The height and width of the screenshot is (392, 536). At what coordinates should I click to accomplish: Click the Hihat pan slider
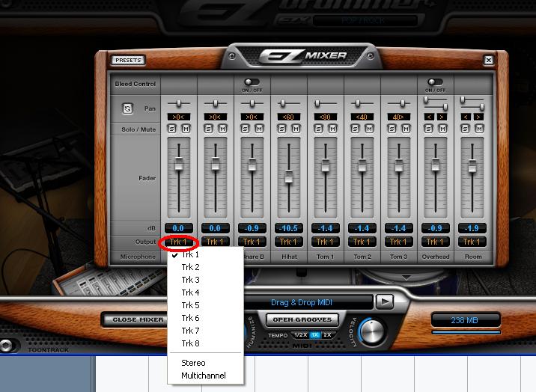282,103
